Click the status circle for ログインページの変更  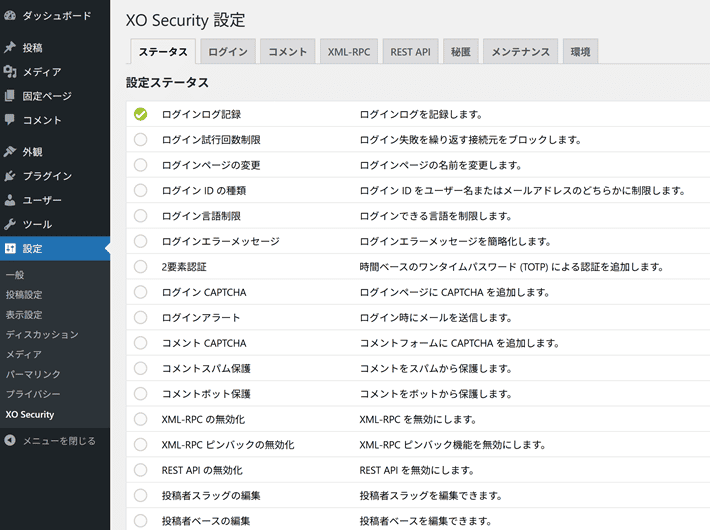[140, 165]
